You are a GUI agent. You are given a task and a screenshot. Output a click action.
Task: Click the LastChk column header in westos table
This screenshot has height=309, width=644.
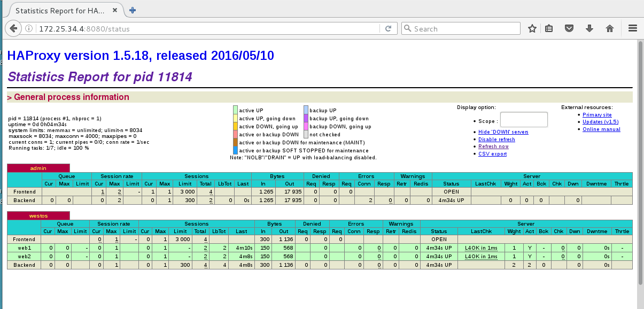[x=481, y=231]
